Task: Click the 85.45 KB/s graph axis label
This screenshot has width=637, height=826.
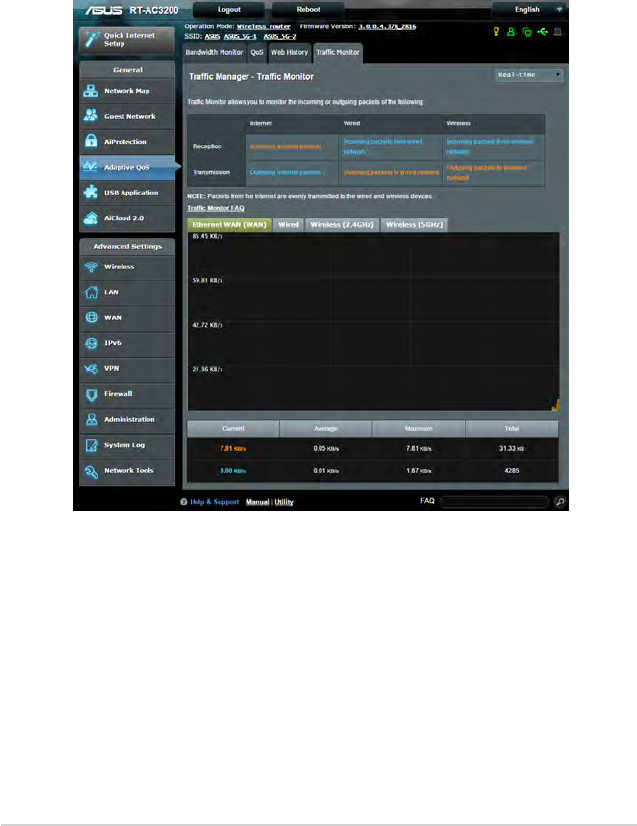Action: coord(207,236)
